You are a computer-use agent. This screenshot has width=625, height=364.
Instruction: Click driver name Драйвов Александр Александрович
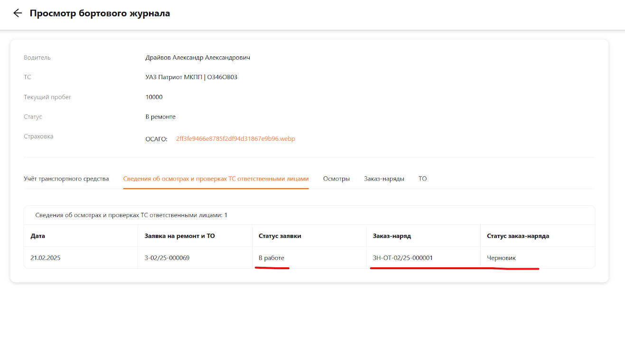[197, 57]
